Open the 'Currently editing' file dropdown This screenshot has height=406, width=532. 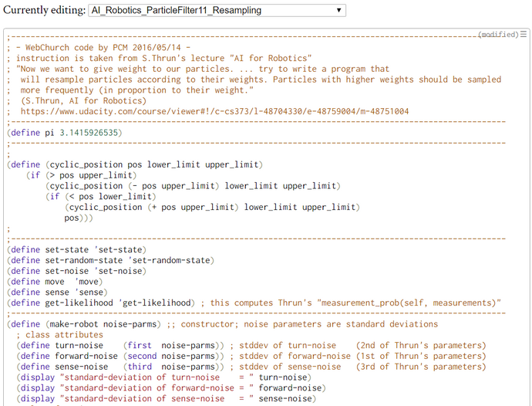217,10
